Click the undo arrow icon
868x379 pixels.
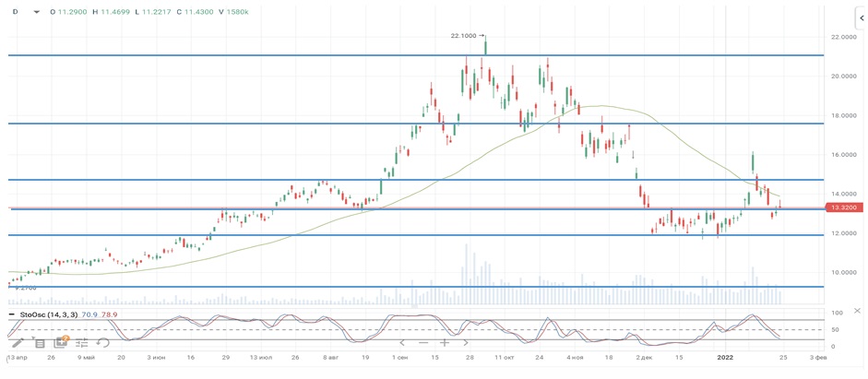(103, 343)
